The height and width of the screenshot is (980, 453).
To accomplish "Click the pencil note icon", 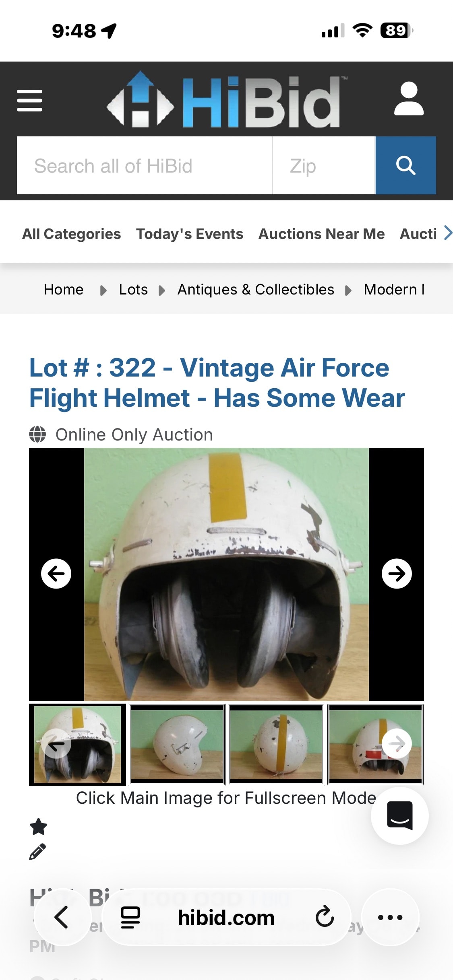I will point(37,852).
